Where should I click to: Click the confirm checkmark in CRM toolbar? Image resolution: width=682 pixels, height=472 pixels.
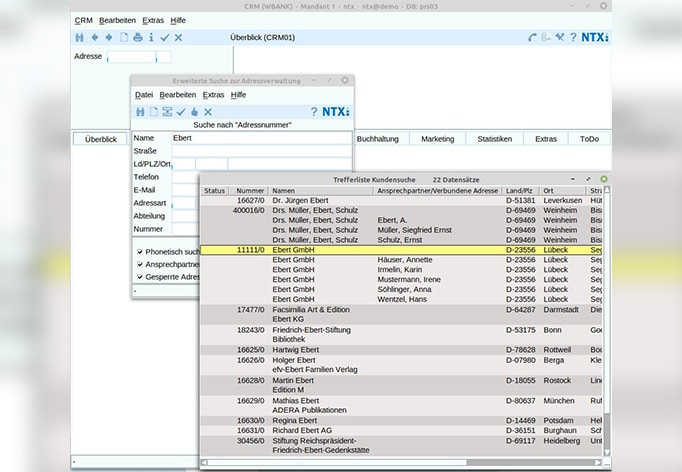click(x=164, y=38)
